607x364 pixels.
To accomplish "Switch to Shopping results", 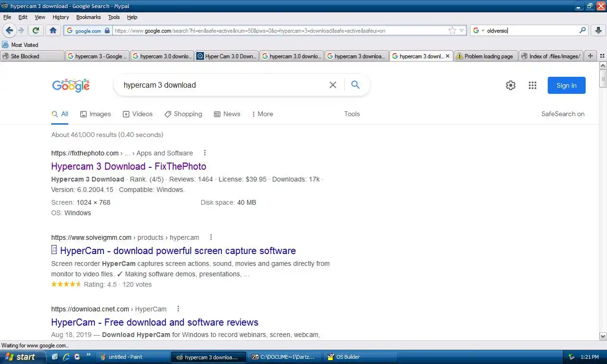I will [183, 114].
